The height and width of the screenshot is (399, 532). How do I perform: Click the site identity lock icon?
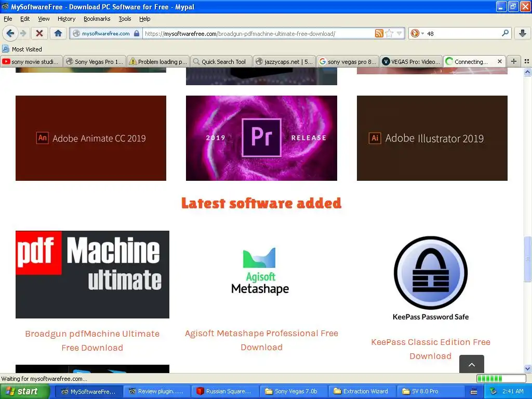coord(137,33)
